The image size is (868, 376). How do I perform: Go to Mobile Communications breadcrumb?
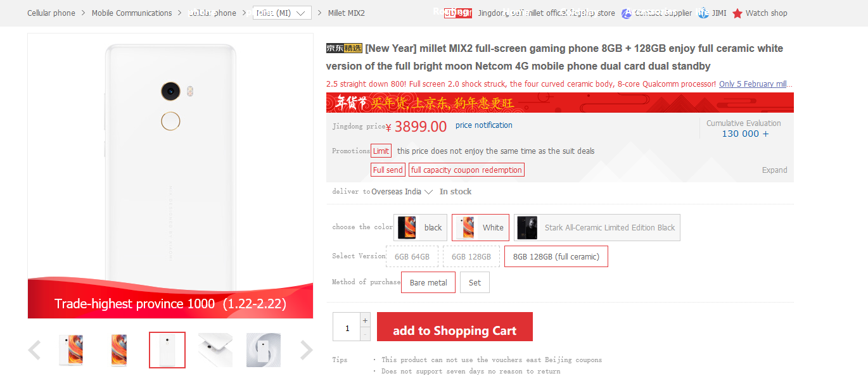pyautogui.click(x=132, y=13)
